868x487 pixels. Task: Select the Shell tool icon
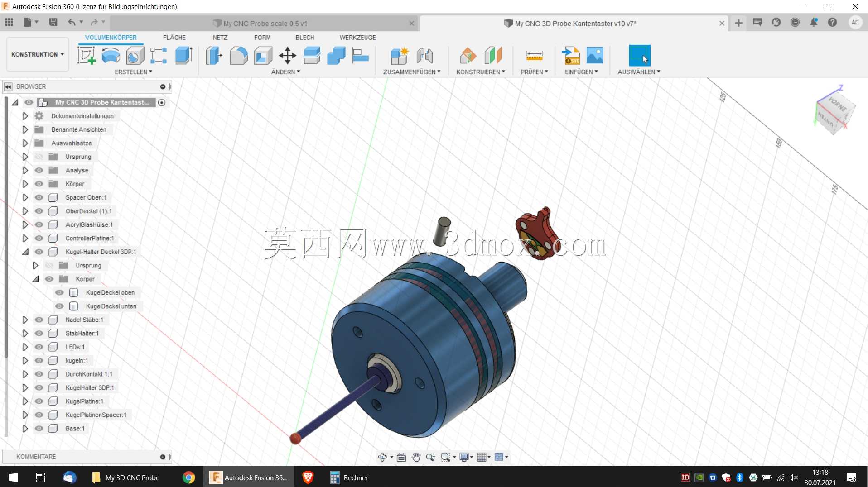[263, 56]
